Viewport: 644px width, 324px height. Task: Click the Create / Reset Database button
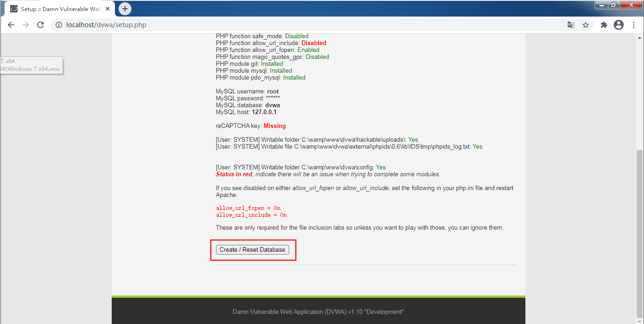tap(252, 249)
